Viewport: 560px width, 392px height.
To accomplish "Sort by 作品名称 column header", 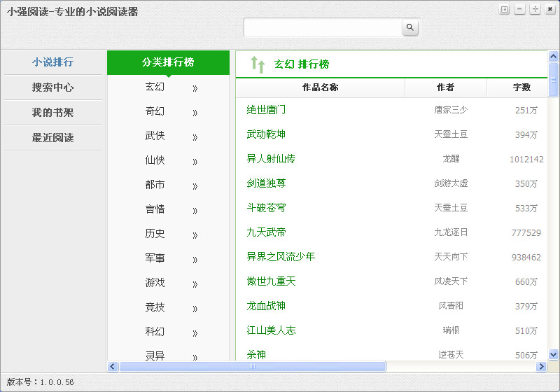I will [x=321, y=87].
